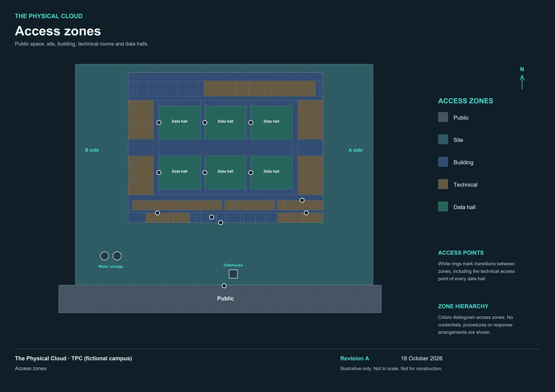
Task: Click the '18 October 2026' date
Action: (422, 358)
